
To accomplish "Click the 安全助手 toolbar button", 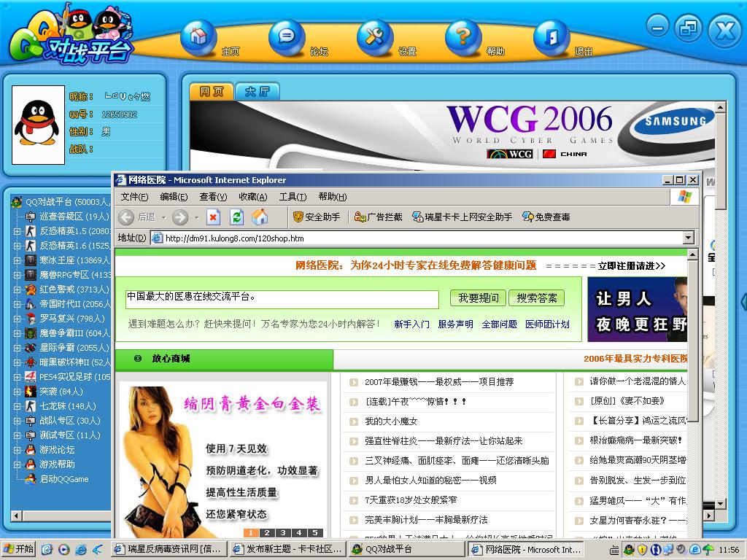I will (317, 217).
